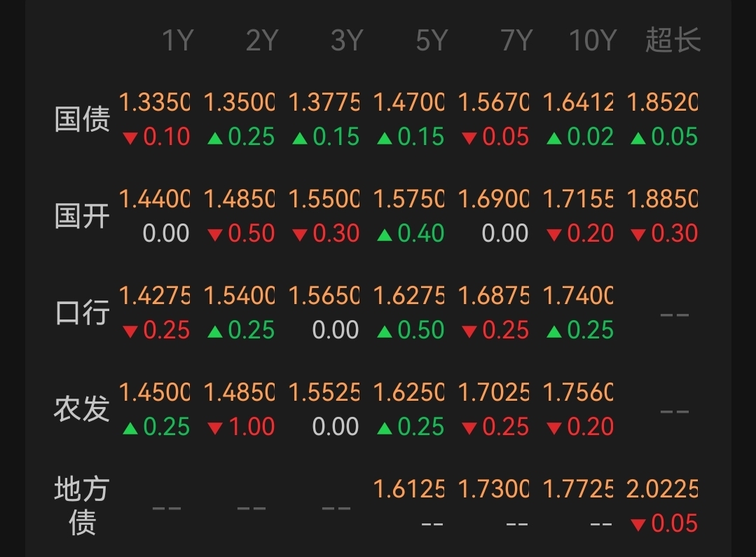Select the 口行 row label

pyautogui.click(x=82, y=312)
